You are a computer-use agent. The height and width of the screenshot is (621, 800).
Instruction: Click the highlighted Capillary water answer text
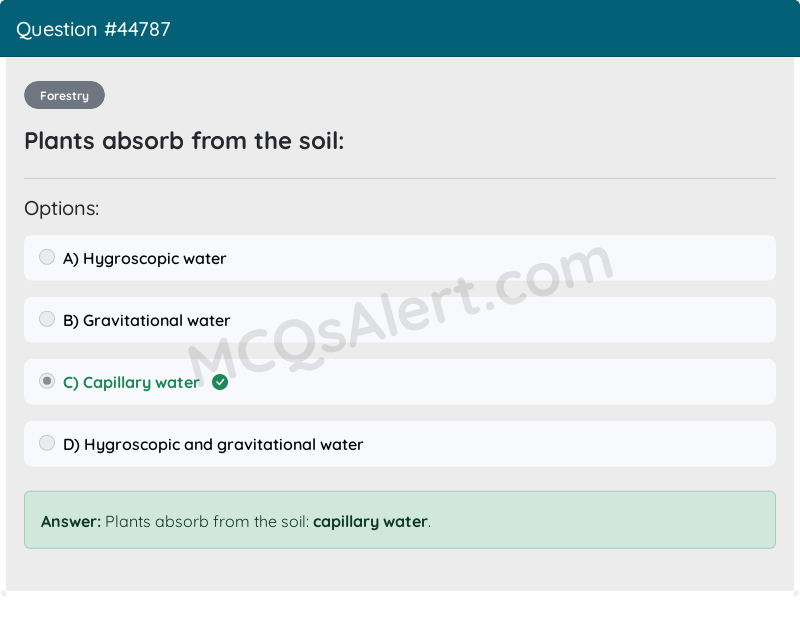[131, 382]
